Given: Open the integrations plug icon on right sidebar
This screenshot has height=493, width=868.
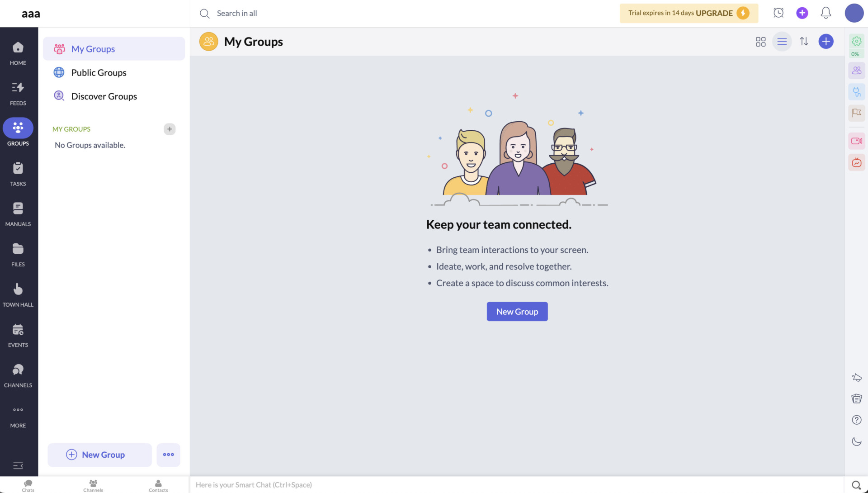Looking at the screenshot, I should (856, 92).
